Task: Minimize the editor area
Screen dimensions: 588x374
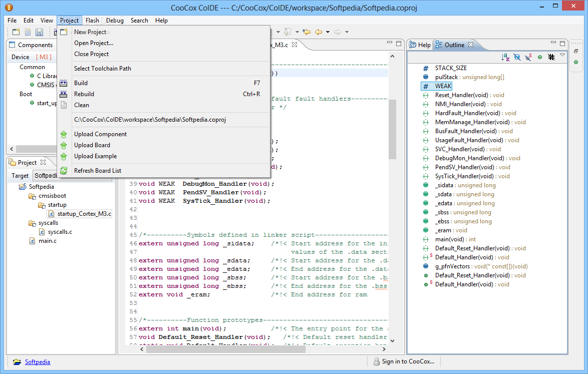Action: 390,43
